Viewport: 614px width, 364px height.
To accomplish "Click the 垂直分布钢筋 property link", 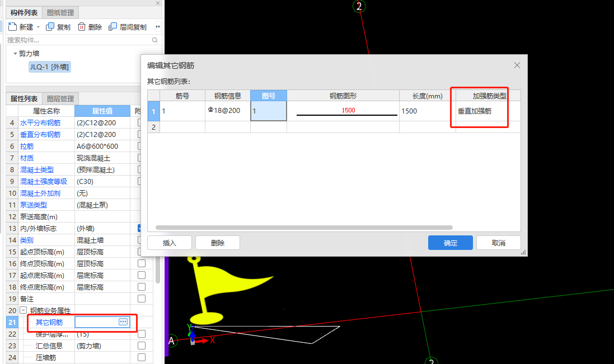I will [x=40, y=135].
